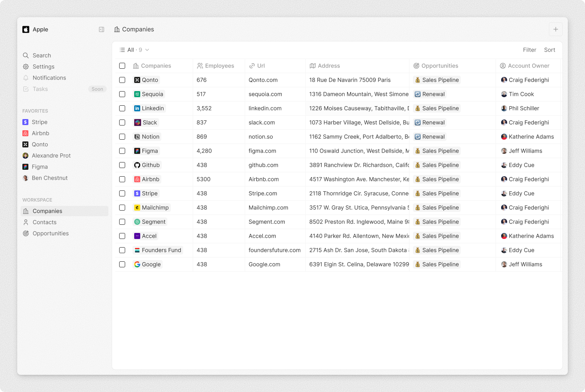Open the Filter options menu
This screenshot has height=392, width=585.
tap(529, 50)
